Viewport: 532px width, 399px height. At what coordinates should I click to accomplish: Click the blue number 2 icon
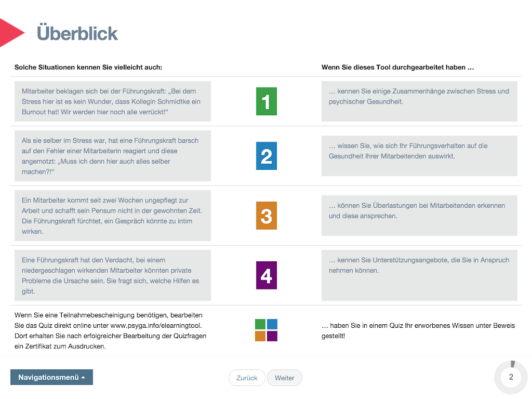pos(266,156)
